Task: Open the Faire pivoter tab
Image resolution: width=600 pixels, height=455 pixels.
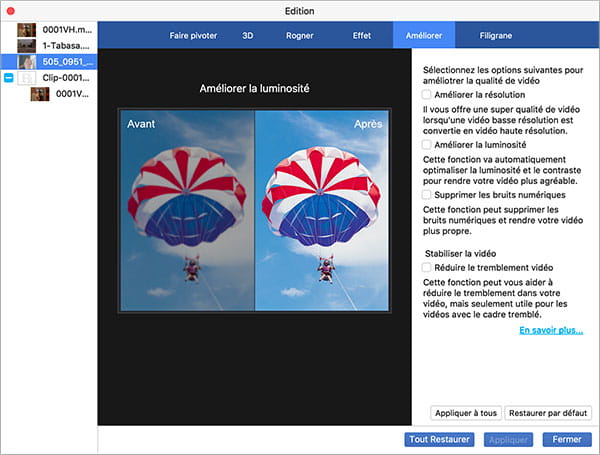Action: (194, 35)
